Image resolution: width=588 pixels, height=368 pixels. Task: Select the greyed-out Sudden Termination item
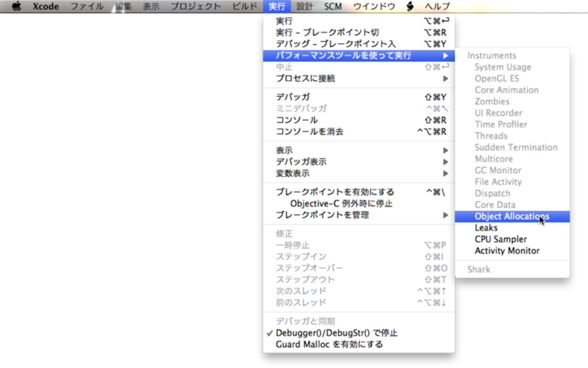[x=512, y=147]
